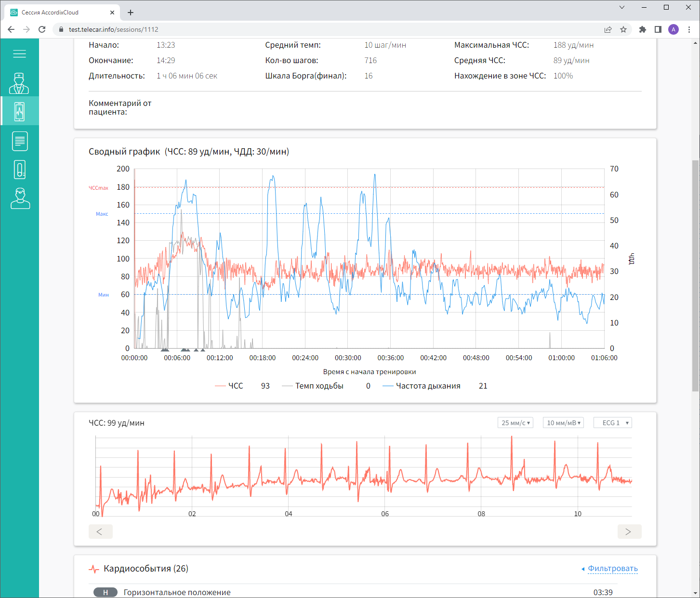The width and height of the screenshot is (700, 598).
Task: Click the browser extensions puzzle icon
Action: click(642, 29)
